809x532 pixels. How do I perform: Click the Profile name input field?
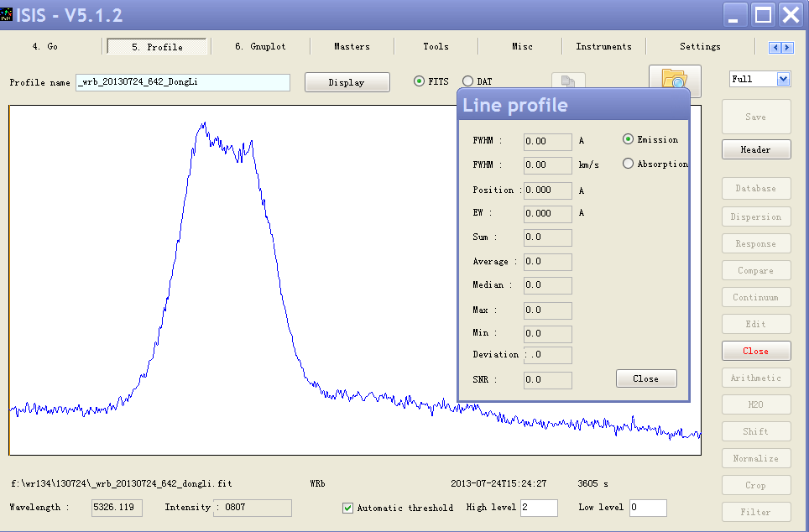click(x=182, y=82)
